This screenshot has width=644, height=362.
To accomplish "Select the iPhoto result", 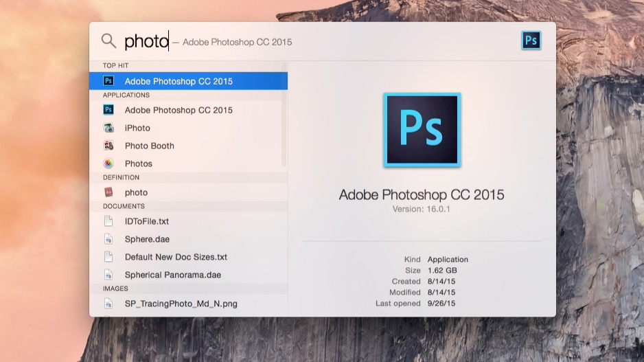I will (x=188, y=128).
